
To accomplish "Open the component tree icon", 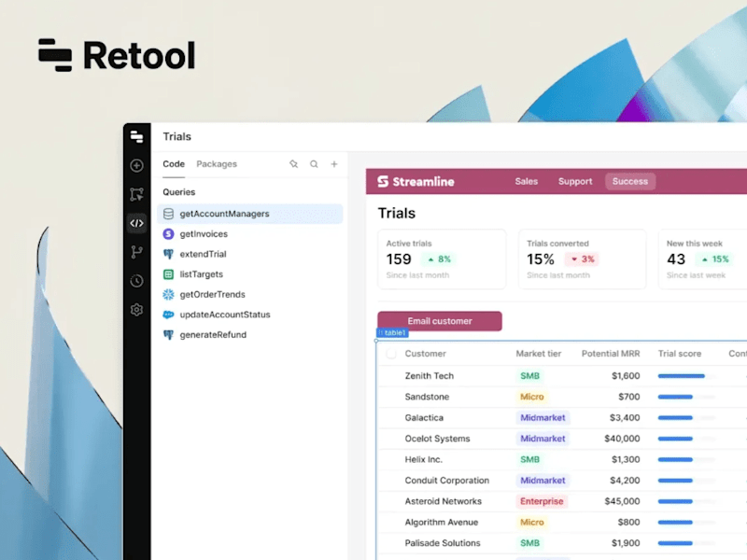I will point(136,194).
